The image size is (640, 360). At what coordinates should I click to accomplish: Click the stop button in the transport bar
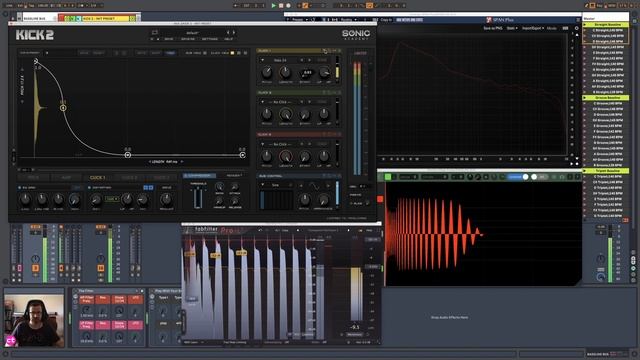point(281,6)
